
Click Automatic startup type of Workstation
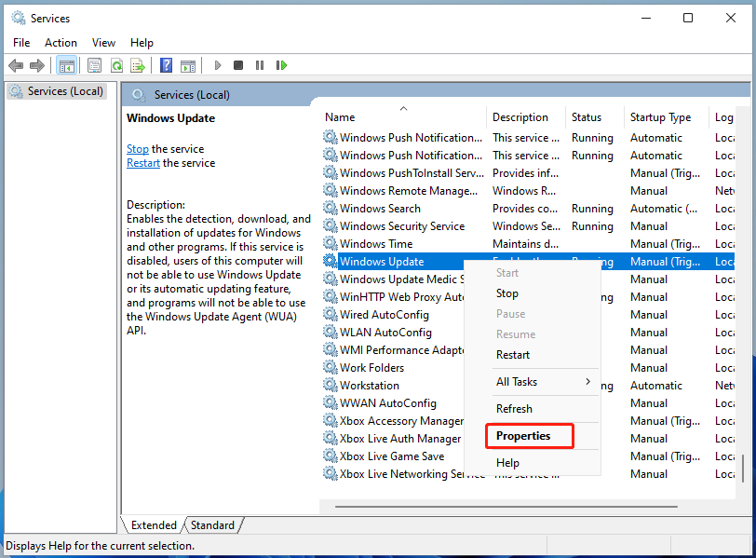click(656, 386)
